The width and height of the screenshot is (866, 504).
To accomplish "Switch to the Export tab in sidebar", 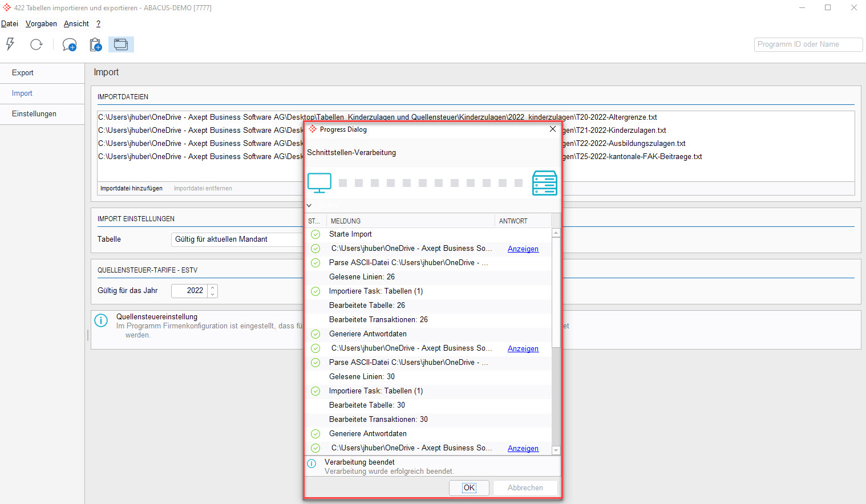I will coord(23,73).
